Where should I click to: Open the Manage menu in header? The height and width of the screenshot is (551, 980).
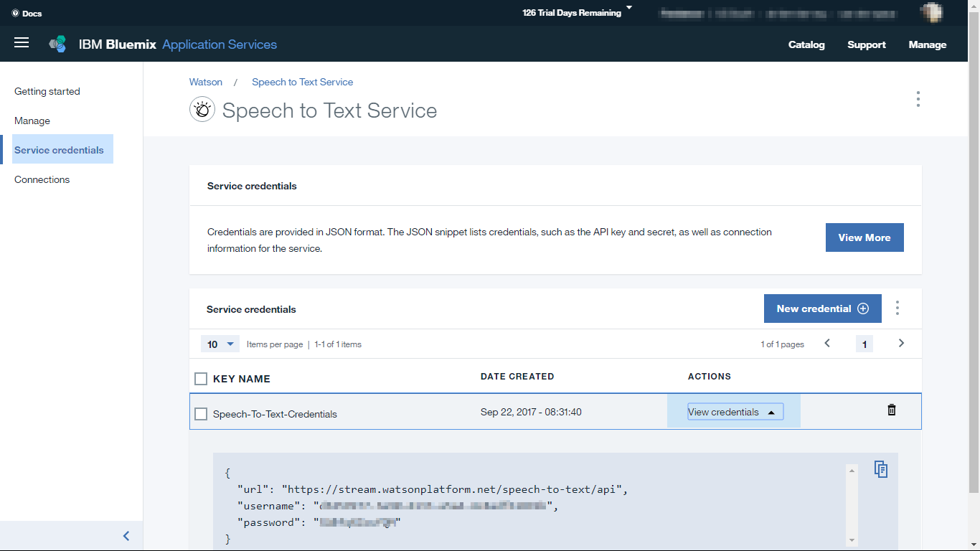928,44
